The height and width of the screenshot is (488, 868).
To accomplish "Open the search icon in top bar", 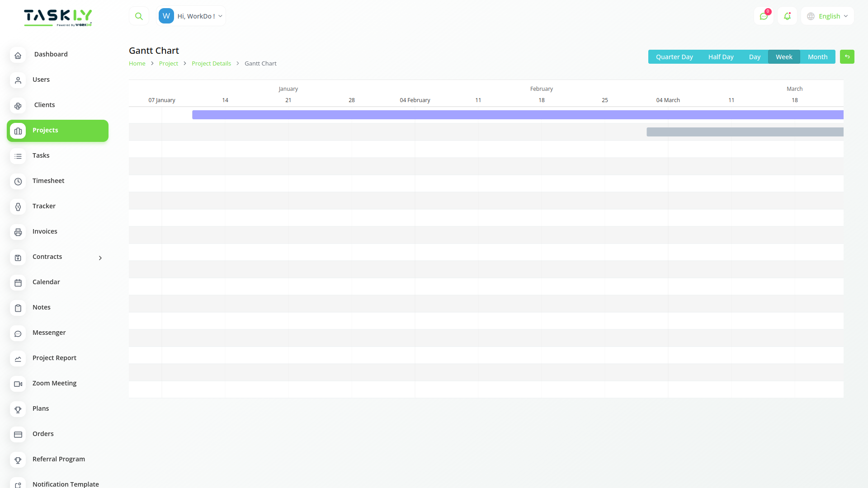I will pos(139,15).
